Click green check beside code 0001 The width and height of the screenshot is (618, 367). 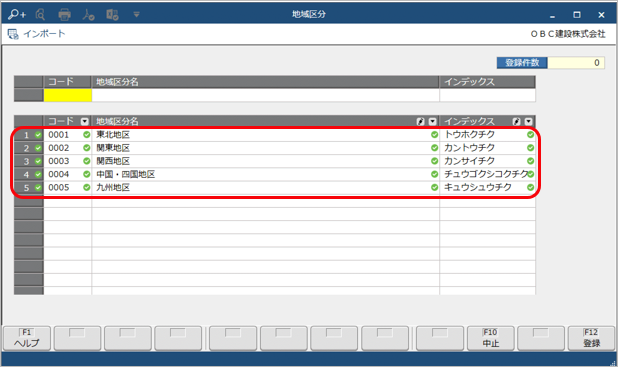pos(87,135)
